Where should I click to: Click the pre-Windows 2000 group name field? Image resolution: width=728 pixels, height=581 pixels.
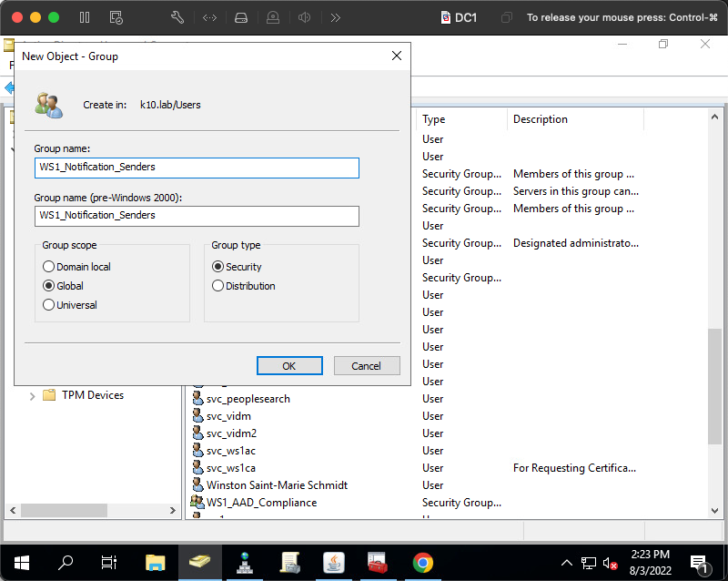tap(197, 216)
